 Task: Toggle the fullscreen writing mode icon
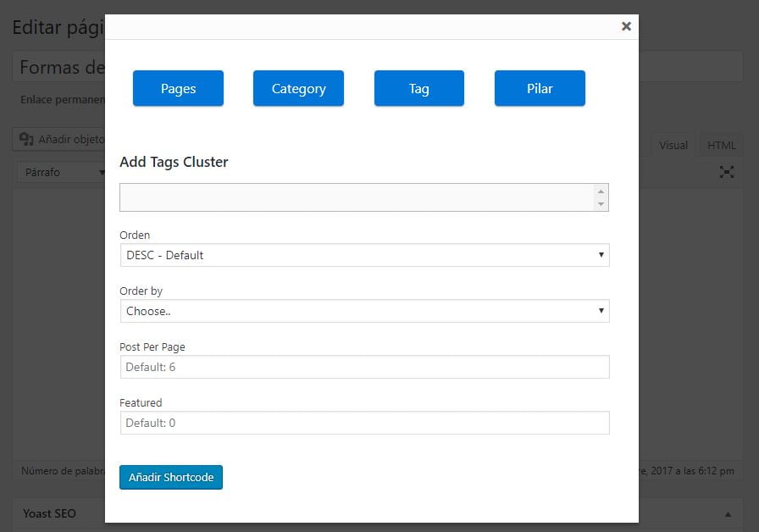coord(726,172)
